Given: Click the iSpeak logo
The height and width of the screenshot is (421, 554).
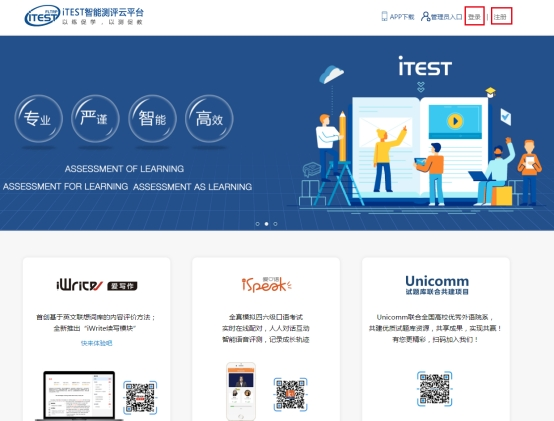Looking at the screenshot, I should [266, 285].
